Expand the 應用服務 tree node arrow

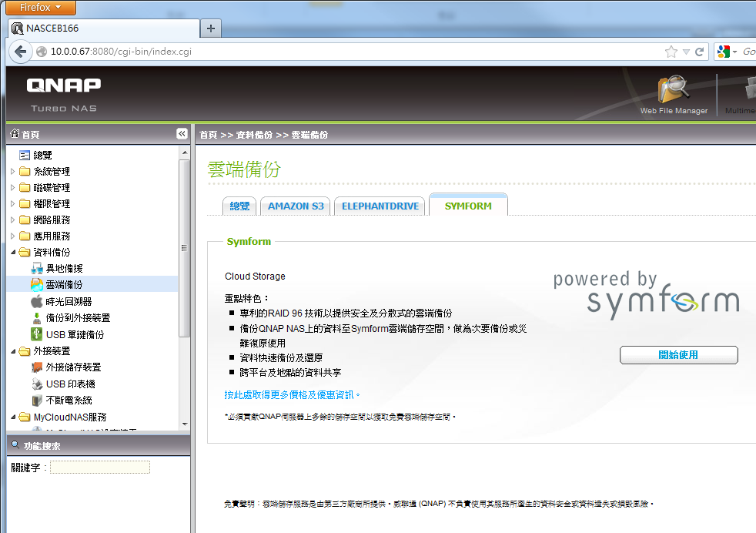click(x=12, y=236)
